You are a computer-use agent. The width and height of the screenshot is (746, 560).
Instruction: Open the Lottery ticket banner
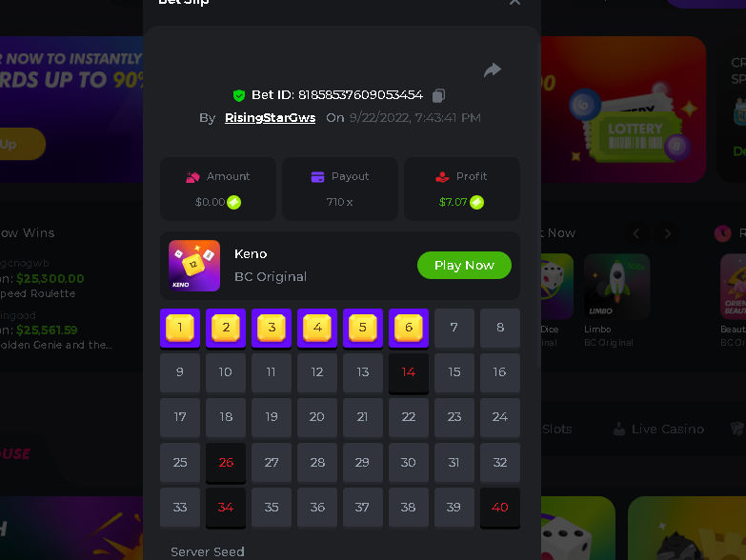(x=623, y=110)
